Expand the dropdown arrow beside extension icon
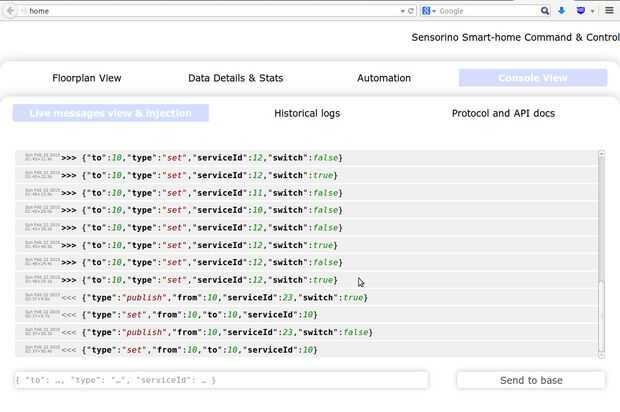 coord(592,11)
